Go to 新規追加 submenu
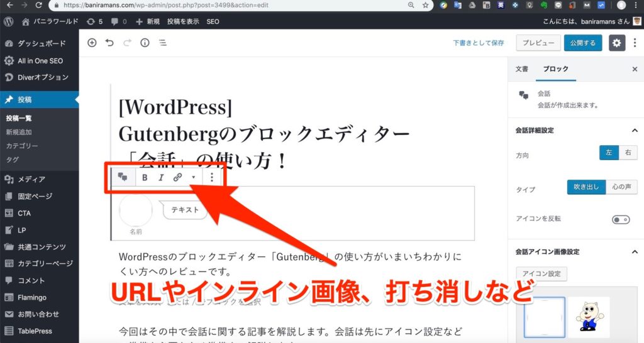 tap(19, 132)
